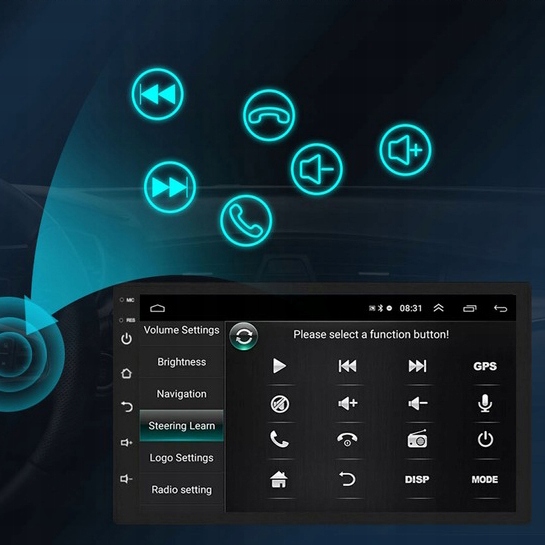Select the answer call function in grid
The width and height of the screenshot is (545, 545).
279,439
